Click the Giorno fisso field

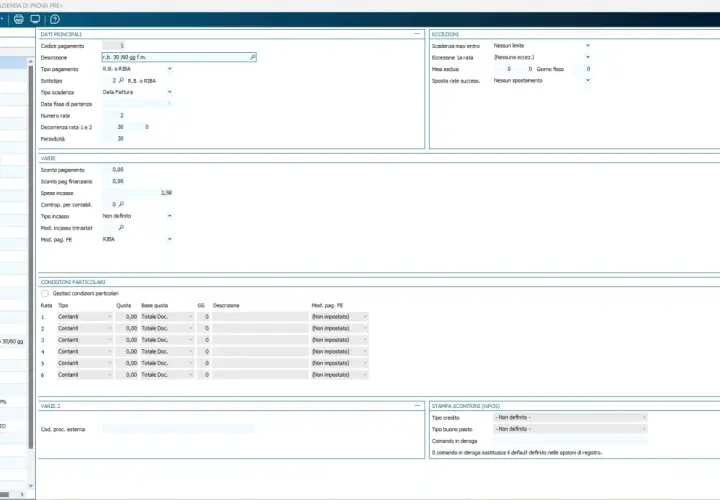[x=582, y=69]
